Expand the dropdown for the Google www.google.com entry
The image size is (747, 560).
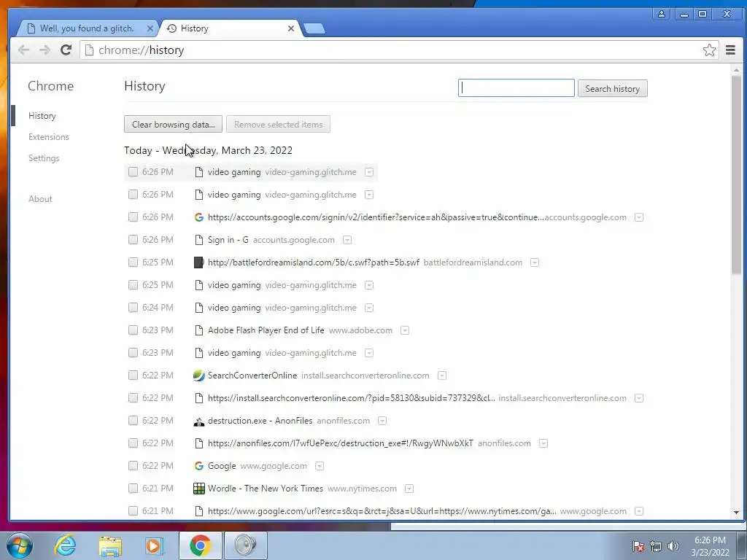[x=320, y=466]
